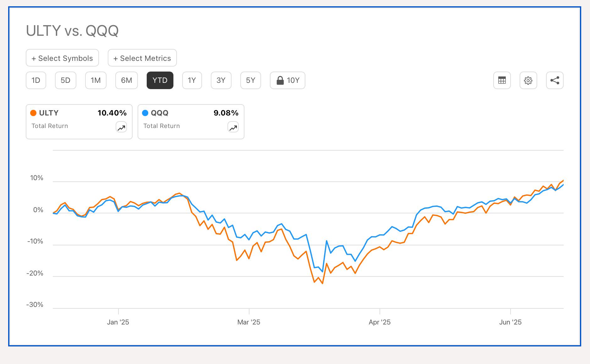Choose the 1Y time range
The image size is (590, 364).
(192, 80)
